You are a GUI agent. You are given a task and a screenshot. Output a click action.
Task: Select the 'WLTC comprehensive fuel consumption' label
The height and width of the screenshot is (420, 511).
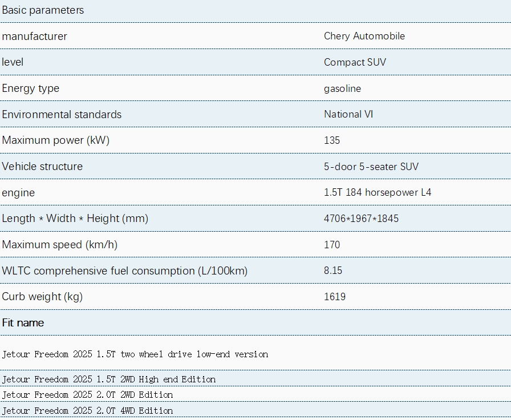pos(125,270)
